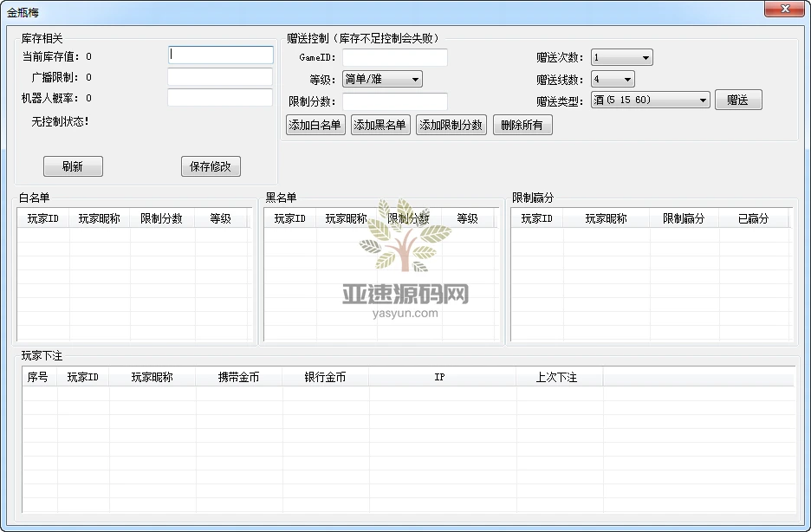Click the 添加限制分数 (Add Limit Score) button
The image size is (811, 532).
(451, 124)
